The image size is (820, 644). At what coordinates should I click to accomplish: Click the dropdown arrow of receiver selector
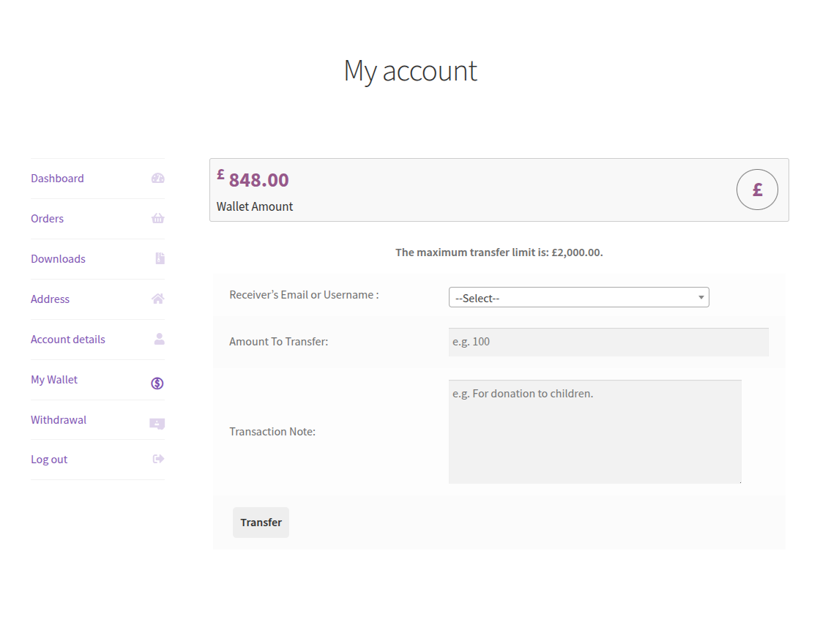pyautogui.click(x=701, y=298)
